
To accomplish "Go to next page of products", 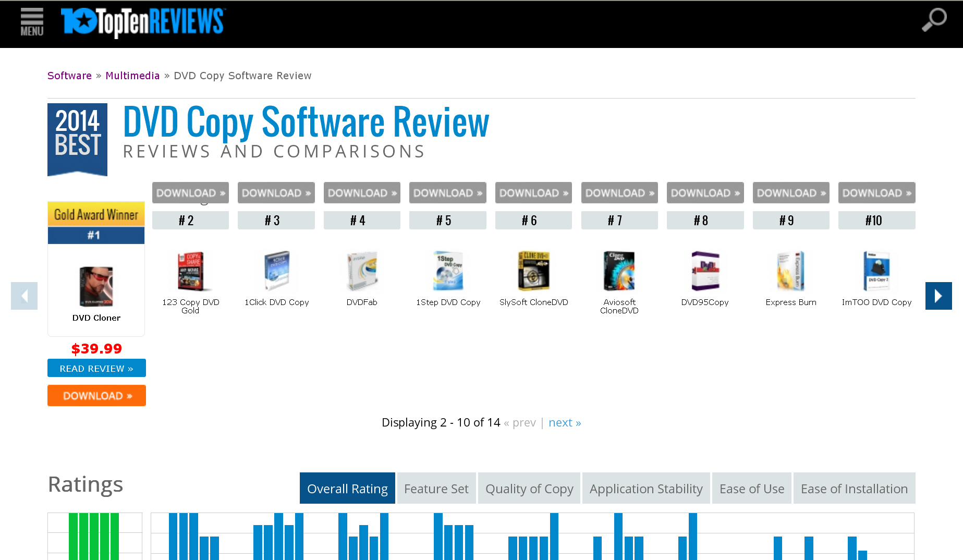I will 565,422.
